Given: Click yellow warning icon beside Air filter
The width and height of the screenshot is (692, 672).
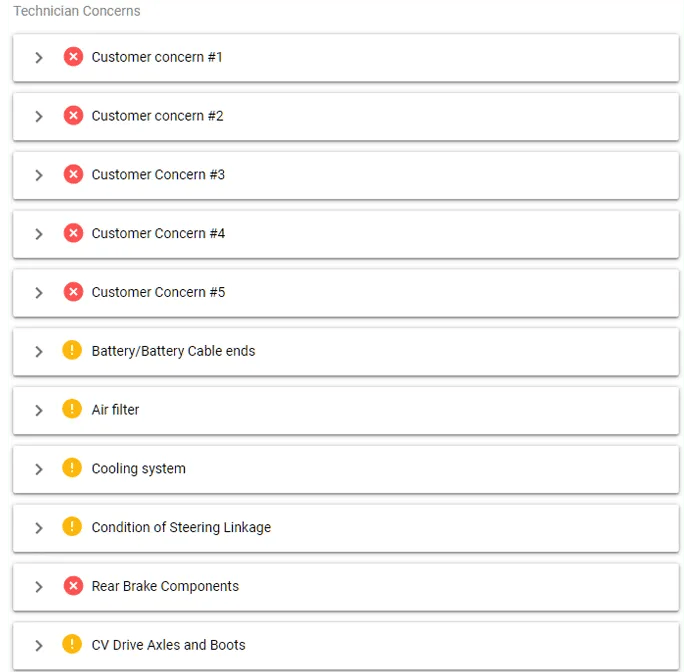Looking at the screenshot, I should coord(72,409).
